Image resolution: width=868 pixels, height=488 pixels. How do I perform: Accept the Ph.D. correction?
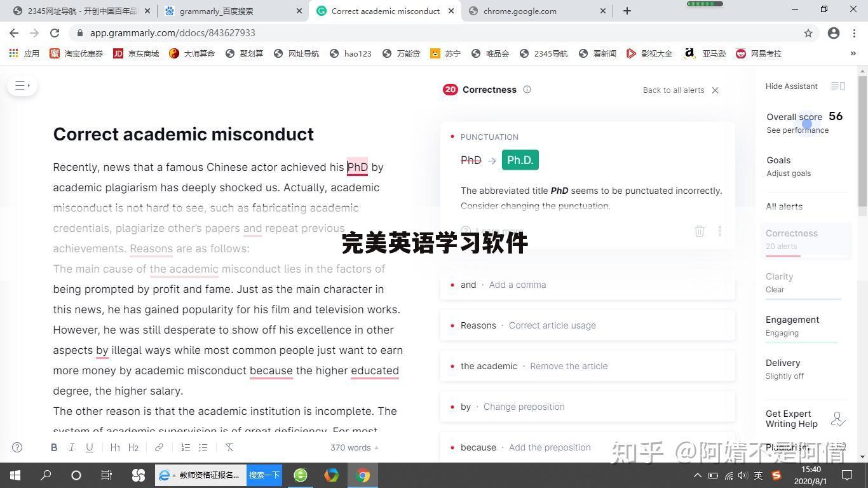point(520,160)
